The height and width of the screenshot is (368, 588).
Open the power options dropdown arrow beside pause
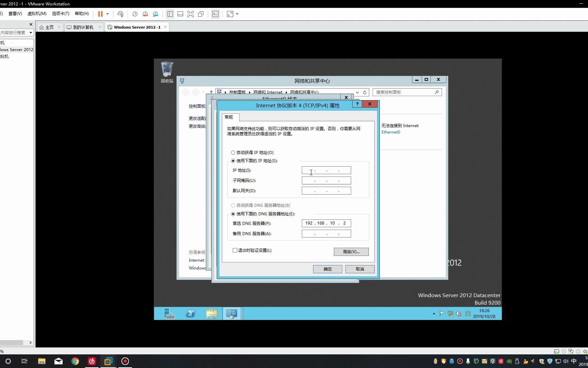click(x=108, y=14)
